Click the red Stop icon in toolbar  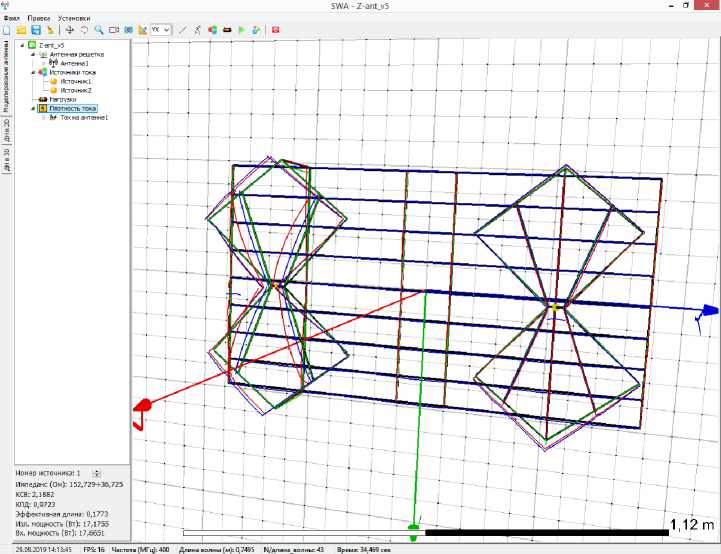tap(275, 30)
